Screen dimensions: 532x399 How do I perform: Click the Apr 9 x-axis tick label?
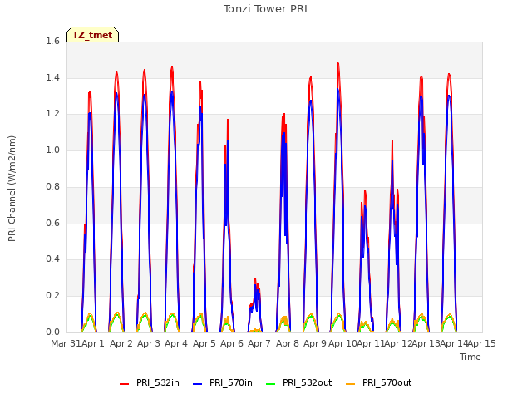(x=315, y=343)
